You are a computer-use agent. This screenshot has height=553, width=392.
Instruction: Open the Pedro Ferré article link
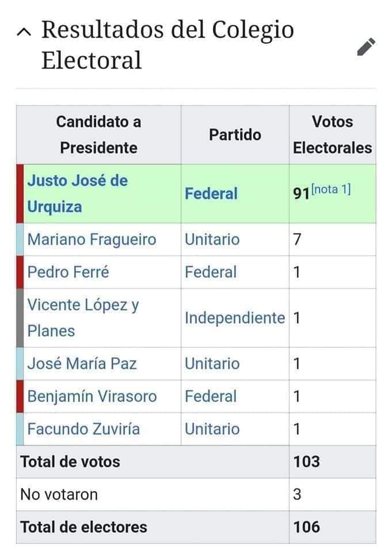tap(68, 272)
